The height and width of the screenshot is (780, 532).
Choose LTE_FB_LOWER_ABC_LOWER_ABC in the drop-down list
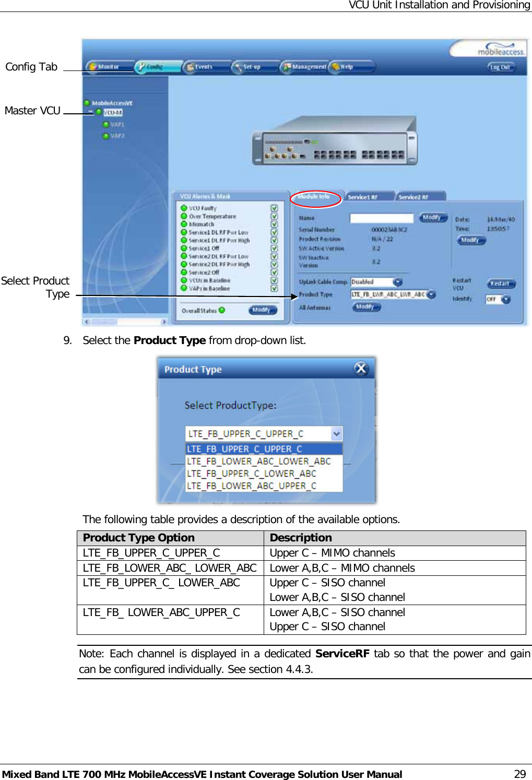point(264,462)
